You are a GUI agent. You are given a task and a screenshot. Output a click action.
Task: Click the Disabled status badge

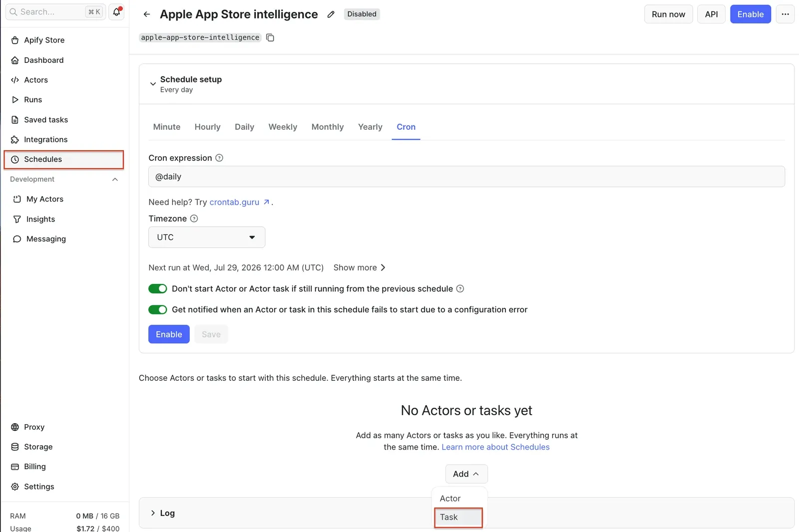[362, 14]
